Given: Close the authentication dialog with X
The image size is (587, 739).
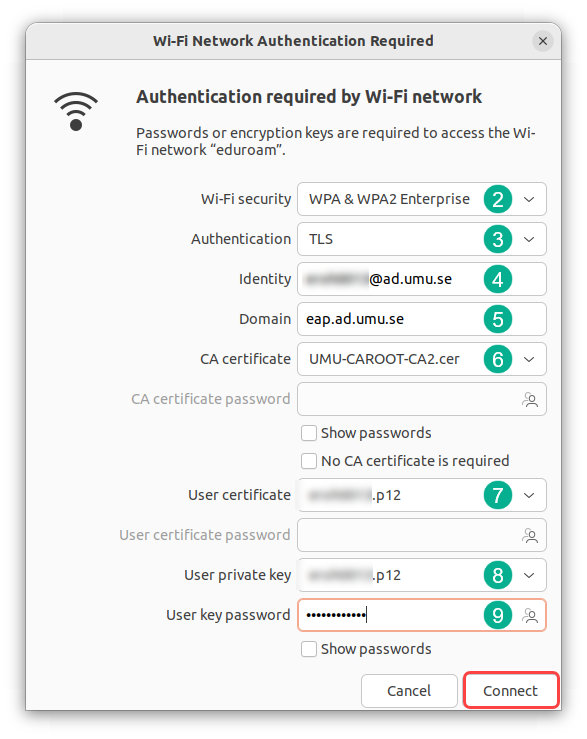Looking at the screenshot, I should pos(543,41).
